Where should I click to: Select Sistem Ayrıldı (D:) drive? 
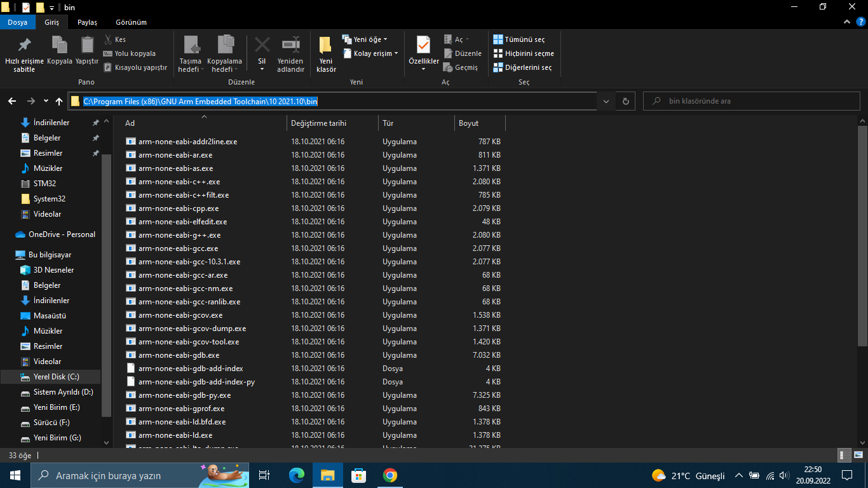(63, 392)
